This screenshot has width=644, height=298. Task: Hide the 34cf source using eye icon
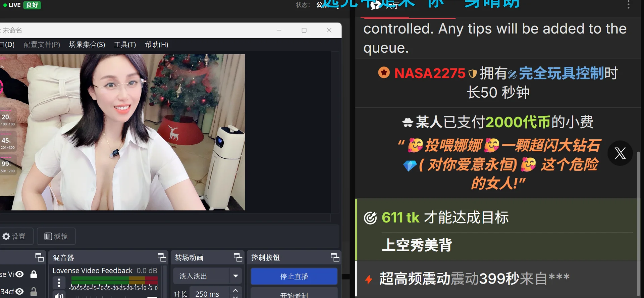click(x=20, y=291)
